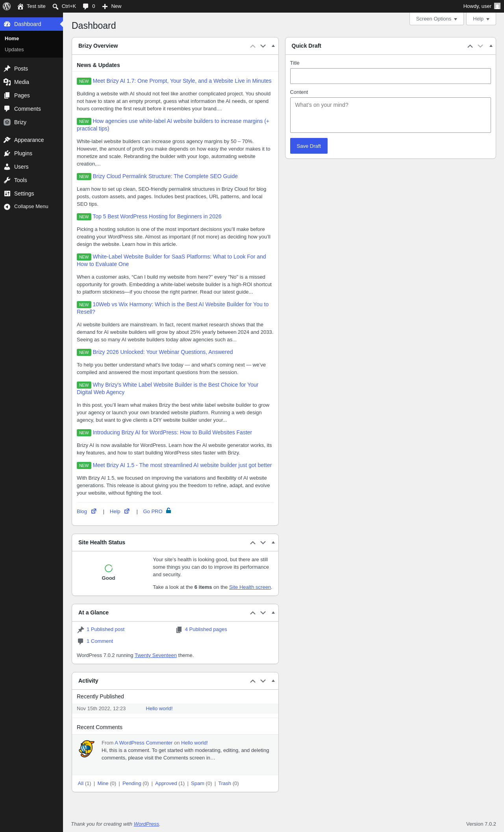Image resolution: width=504 pixels, height=832 pixels.
Task: Click the Users person icon
Action: pyautogui.click(x=7, y=167)
